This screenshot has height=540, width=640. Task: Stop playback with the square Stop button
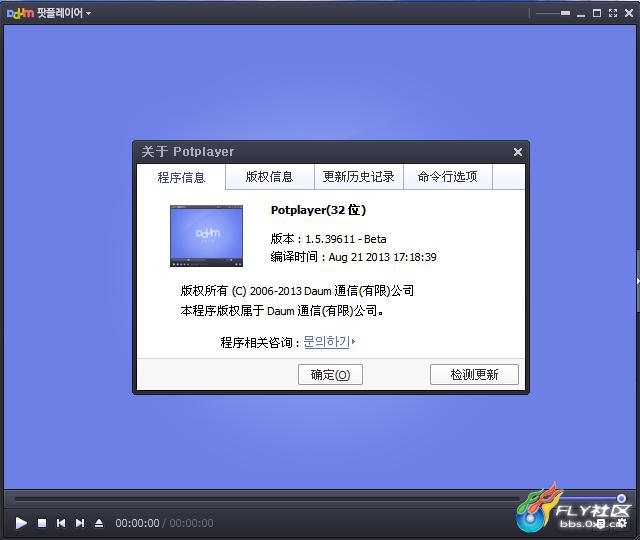[42, 523]
